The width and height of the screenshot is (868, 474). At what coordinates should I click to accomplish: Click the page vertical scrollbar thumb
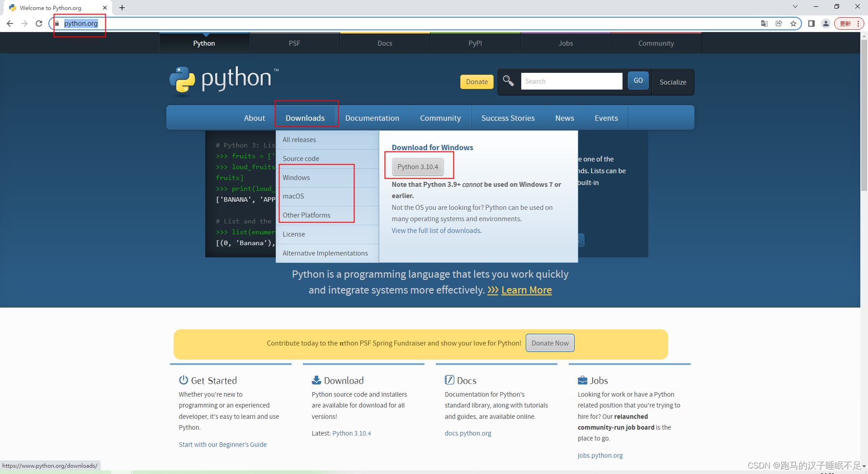click(864, 115)
